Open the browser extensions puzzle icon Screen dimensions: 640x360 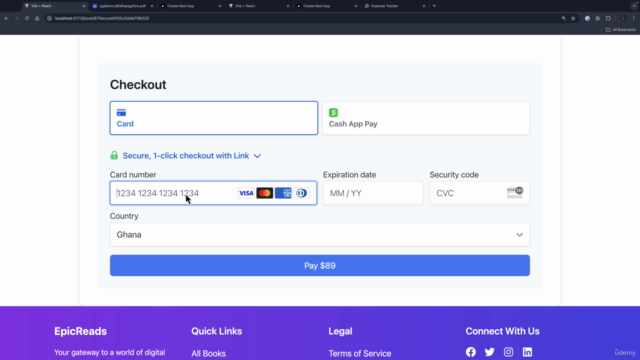coord(608,18)
